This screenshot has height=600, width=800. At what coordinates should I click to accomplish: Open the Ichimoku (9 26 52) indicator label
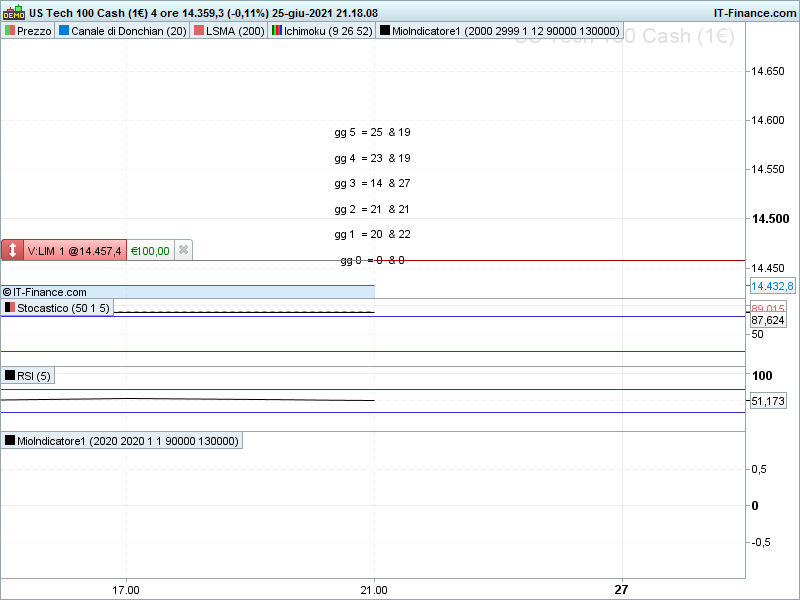pos(321,31)
